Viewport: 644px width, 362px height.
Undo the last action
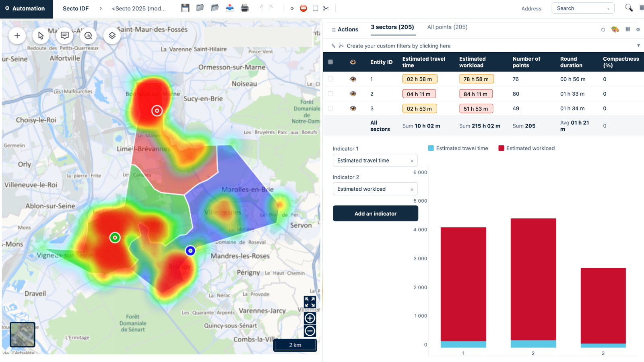coord(262,8)
